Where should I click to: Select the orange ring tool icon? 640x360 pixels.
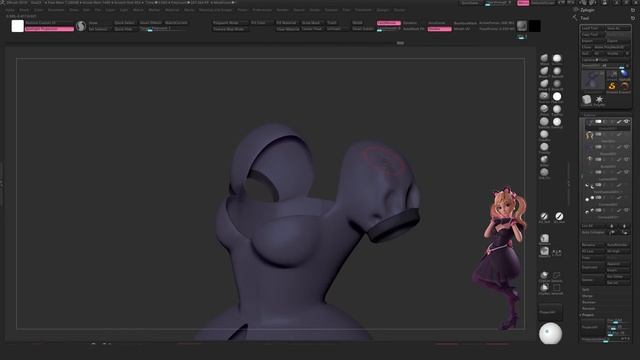624,86
